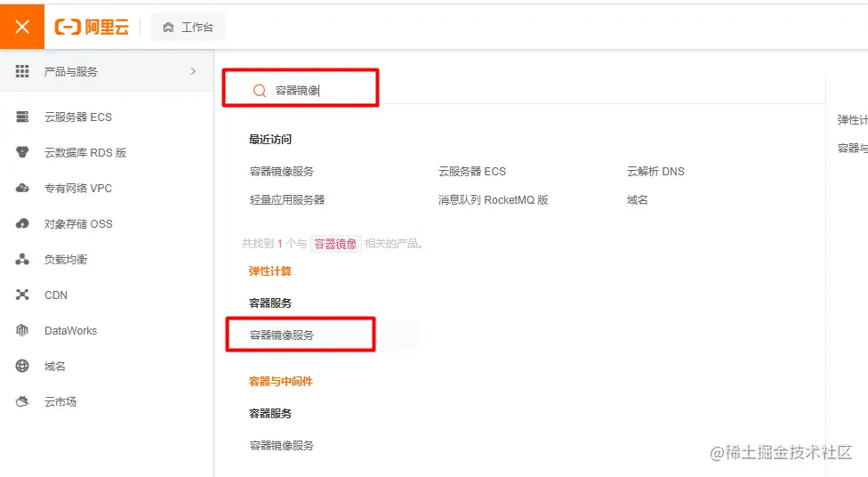The width and height of the screenshot is (868, 477).
Task: Open 云解析 DNS from recent visits
Action: pos(655,171)
